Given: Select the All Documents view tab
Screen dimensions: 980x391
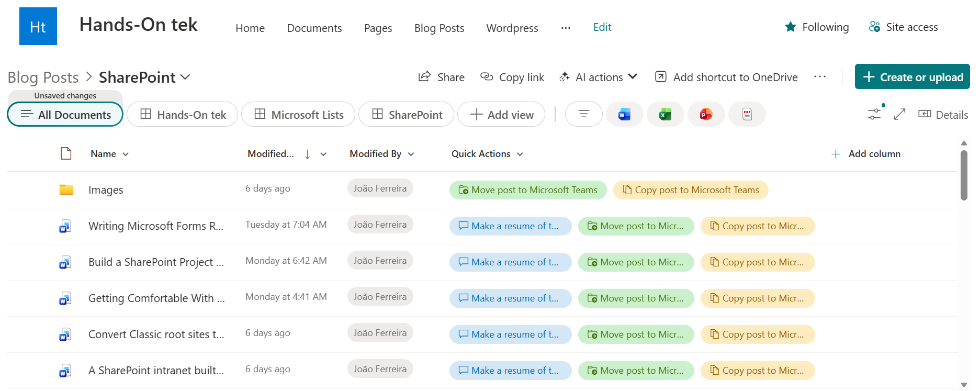Looking at the screenshot, I should point(65,114).
